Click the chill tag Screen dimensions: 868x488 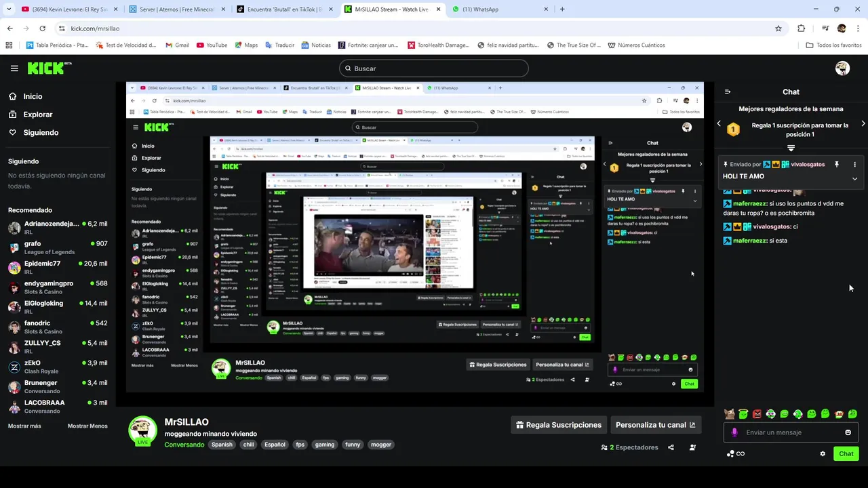(249, 445)
